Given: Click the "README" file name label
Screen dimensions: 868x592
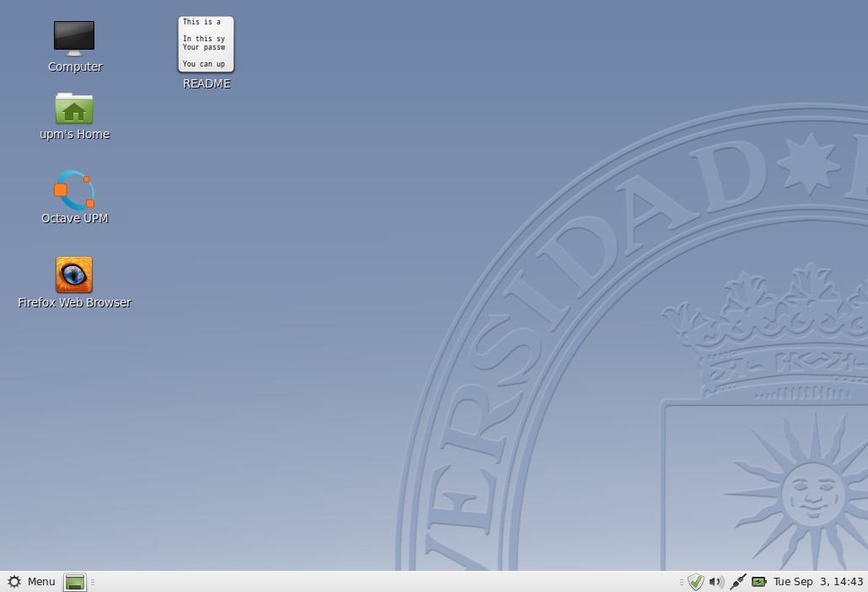Looking at the screenshot, I should pyautogui.click(x=206, y=84).
